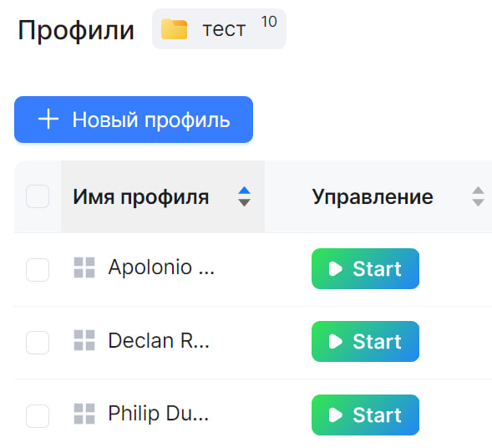This screenshot has width=492, height=448.
Task: Check the box for Apolonio profile row
Action: point(38,270)
